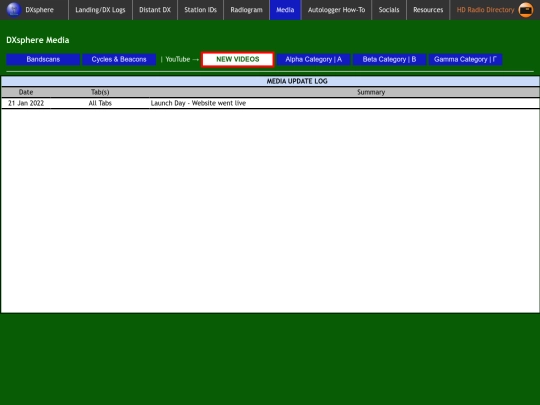Image resolution: width=540 pixels, height=405 pixels.
Task: Click the NEW VIDEOS button
Action: [238, 59]
